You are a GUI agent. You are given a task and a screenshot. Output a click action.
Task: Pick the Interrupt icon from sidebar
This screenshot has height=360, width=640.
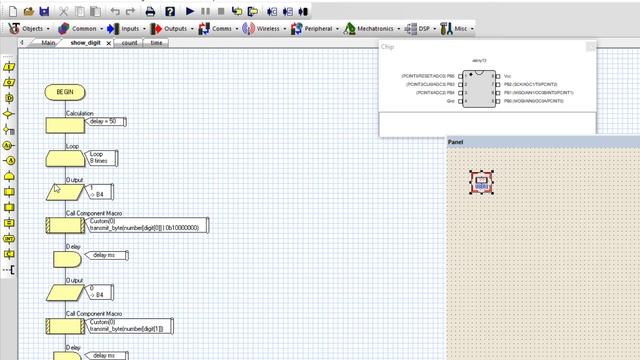[x=9, y=238]
